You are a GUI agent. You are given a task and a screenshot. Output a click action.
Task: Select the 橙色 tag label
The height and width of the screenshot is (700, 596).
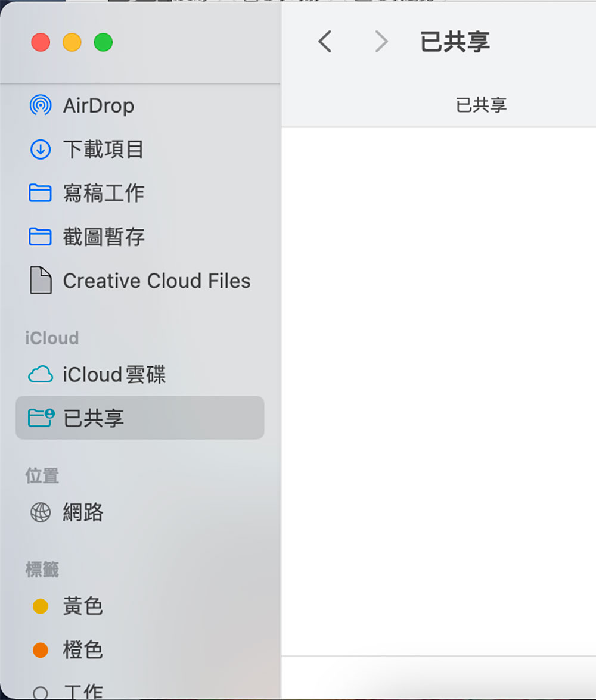pos(83,649)
